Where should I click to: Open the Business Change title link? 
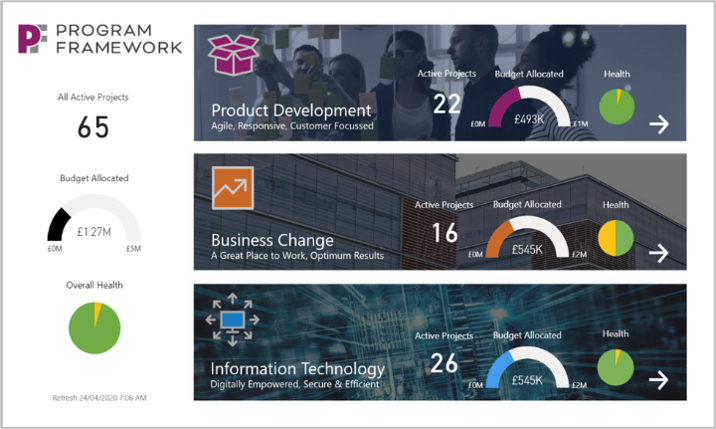pos(272,241)
